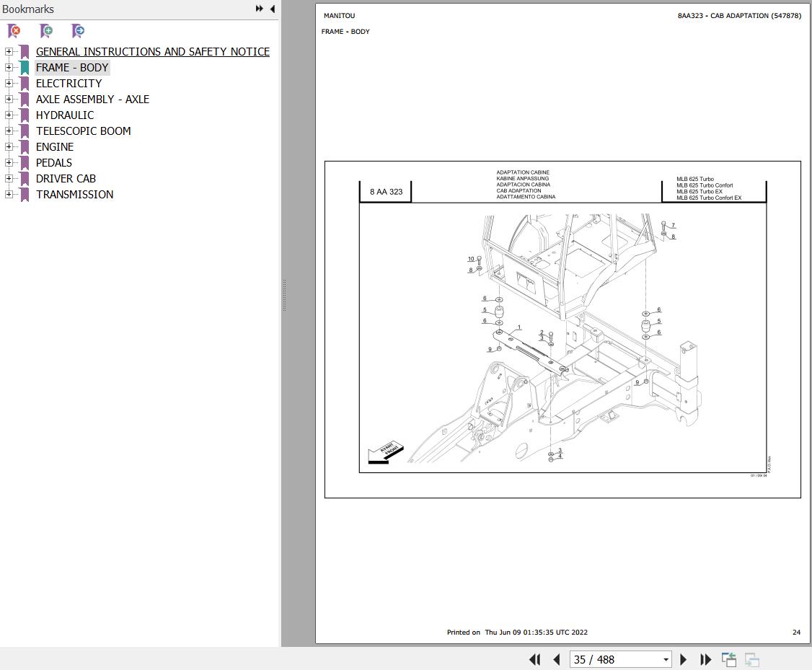Expand the TRANSMISSION tree node
Viewport: 812px width, 670px height.
click(x=8, y=194)
